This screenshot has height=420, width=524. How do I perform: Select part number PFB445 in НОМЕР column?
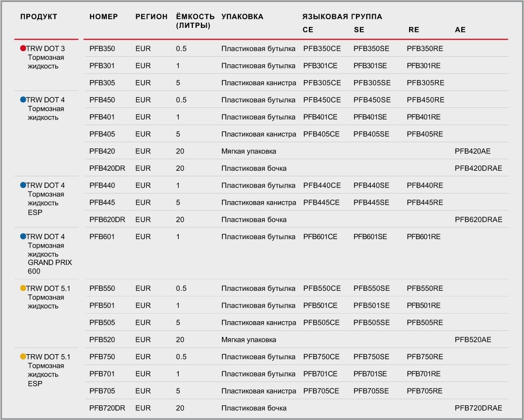pyautogui.click(x=102, y=202)
